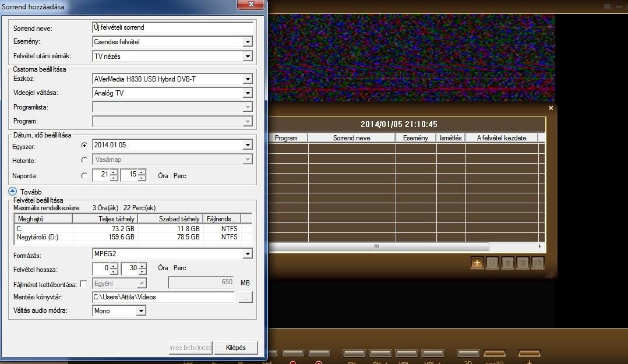Click the Sorrend neve text field

pyautogui.click(x=172, y=27)
